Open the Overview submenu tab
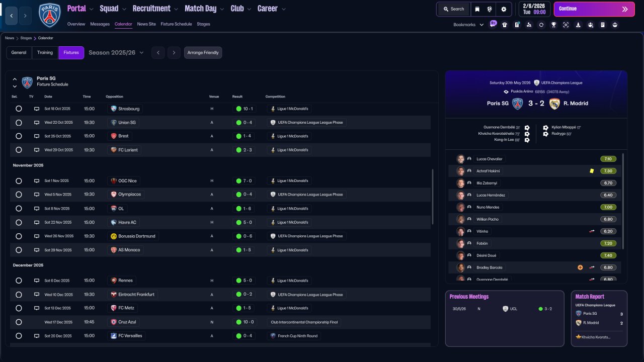 click(76, 24)
